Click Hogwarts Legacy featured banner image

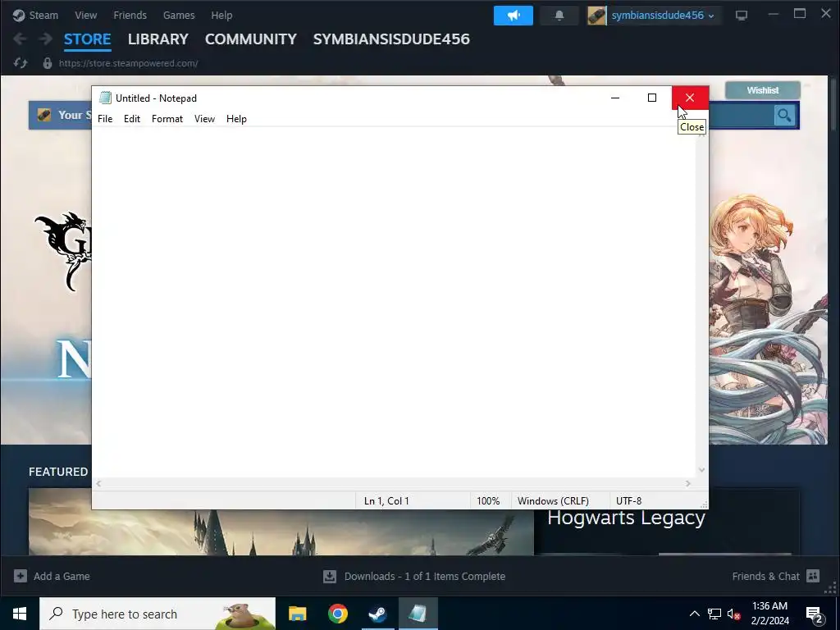pyautogui.click(x=281, y=532)
